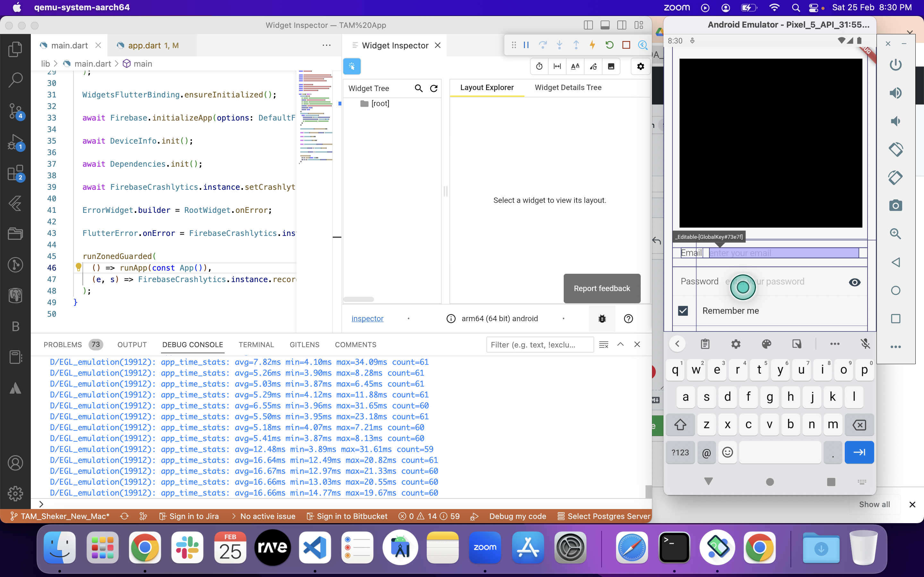Viewport: 924px width, 577px height.
Task: Take a screenshot with the emulator camera icon
Action: point(896,205)
